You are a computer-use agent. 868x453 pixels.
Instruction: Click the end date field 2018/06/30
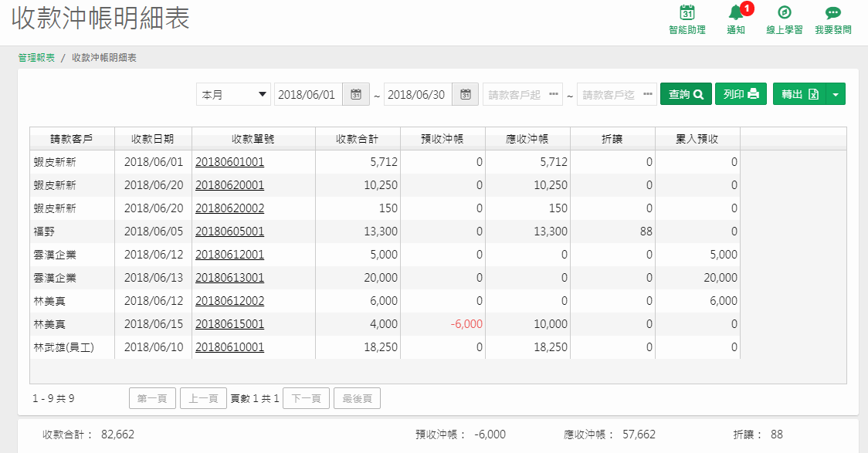coord(418,95)
